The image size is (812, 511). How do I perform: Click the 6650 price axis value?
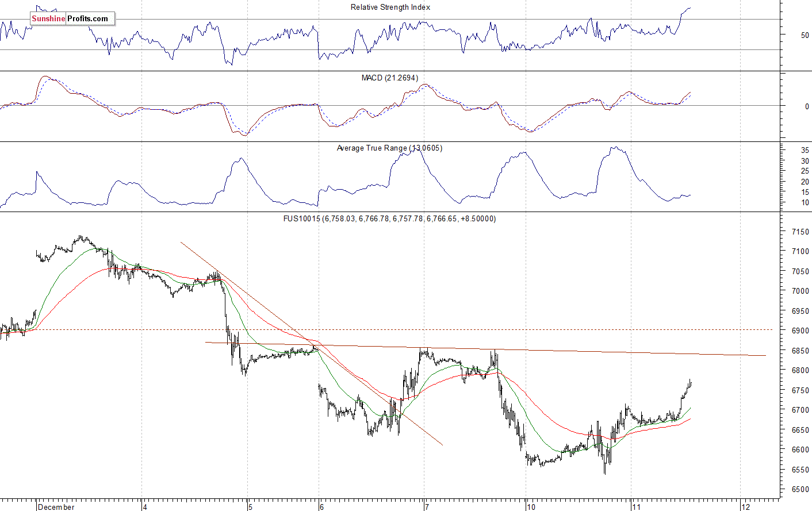pyautogui.click(x=800, y=430)
